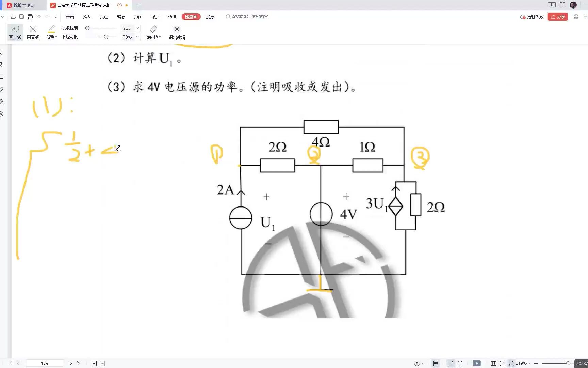This screenshot has height=368, width=588.
Task: Click the feedback message icon at top right
Action: point(585,17)
